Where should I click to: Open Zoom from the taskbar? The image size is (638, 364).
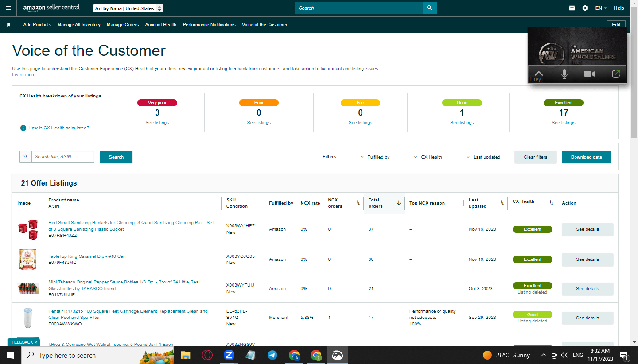point(229,355)
